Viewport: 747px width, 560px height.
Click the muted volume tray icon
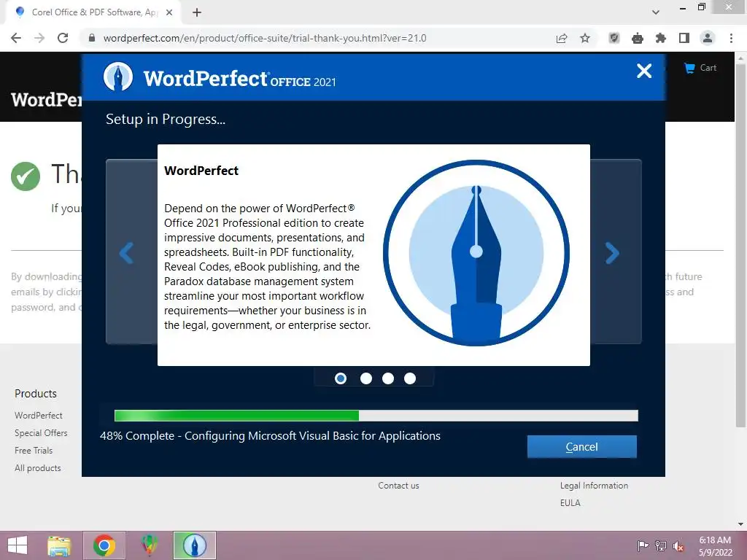[678, 546]
